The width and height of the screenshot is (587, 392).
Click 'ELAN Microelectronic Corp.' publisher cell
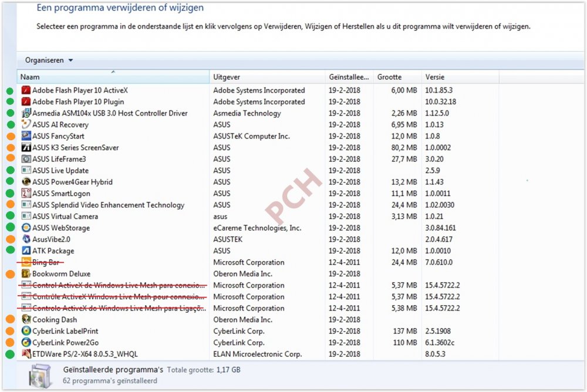(x=258, y=354)
